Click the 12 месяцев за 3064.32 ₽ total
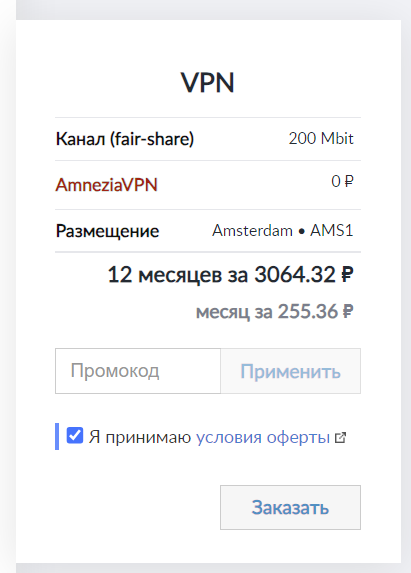The image size is (411, 573). (x=231, y=274)
